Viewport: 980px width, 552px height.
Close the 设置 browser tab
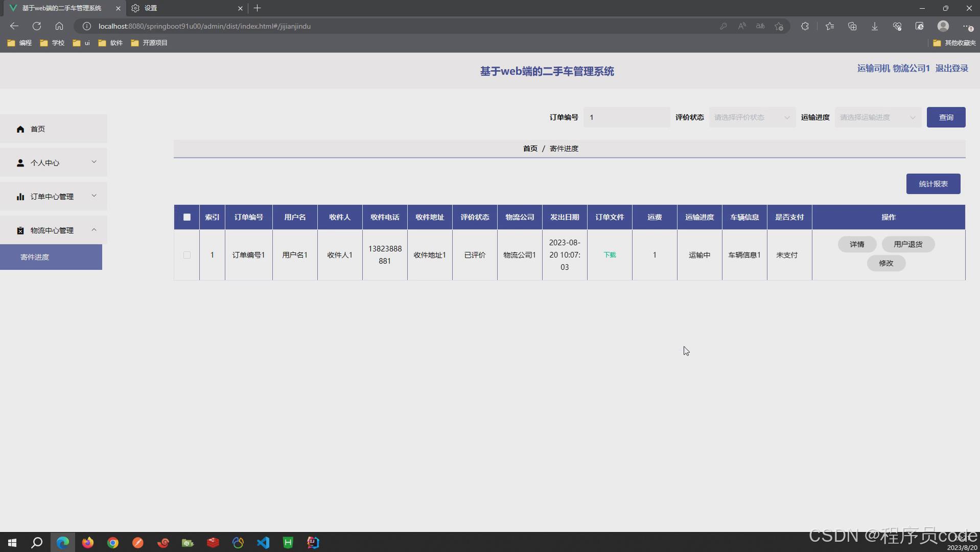pyautogui.click(x=240, y=8)
